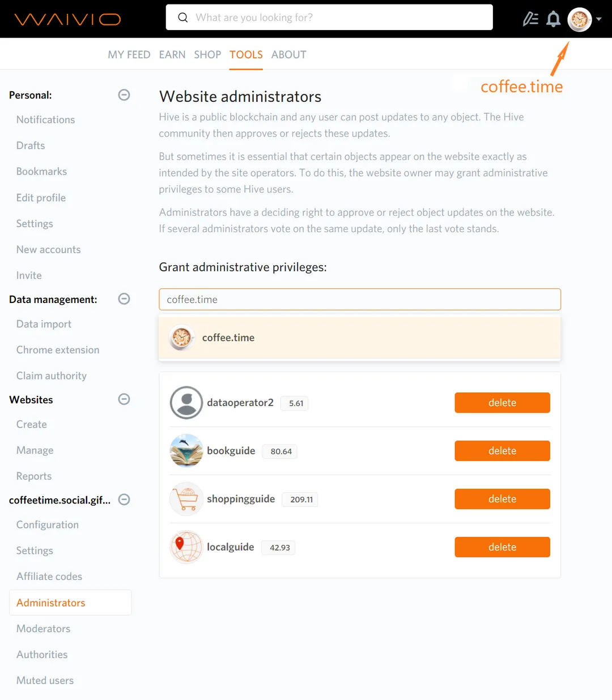Open bookguide's avatar image
The image size is (612, 700).
(x=186, y=451)
